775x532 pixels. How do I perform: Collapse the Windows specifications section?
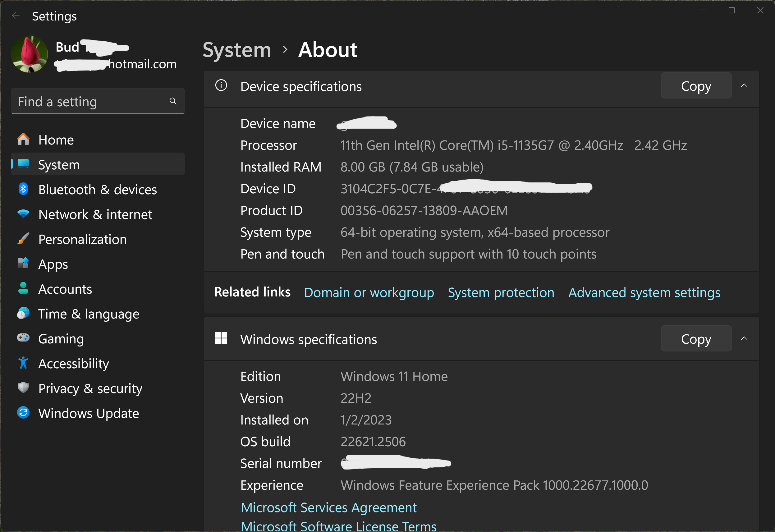click(x=744, y=338)
